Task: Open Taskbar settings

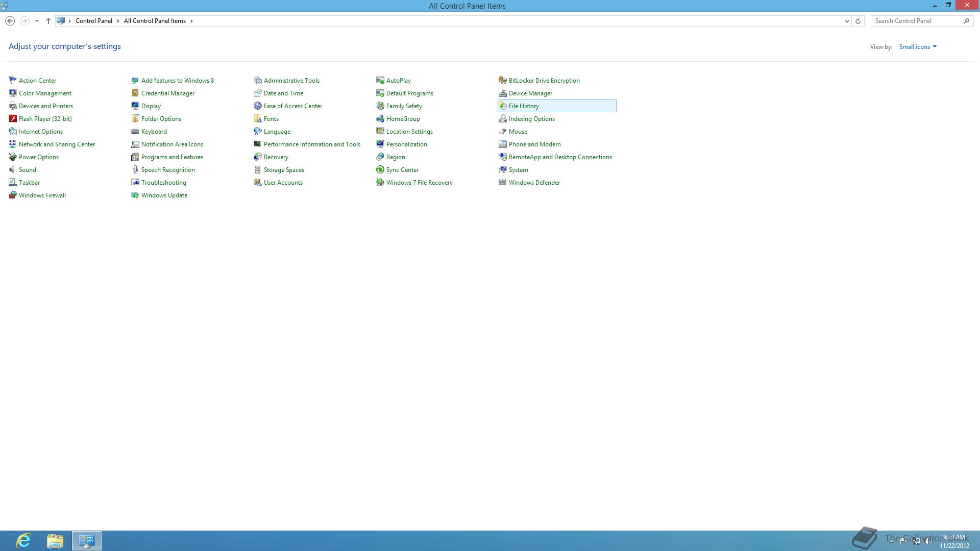Action: point(29,183)
